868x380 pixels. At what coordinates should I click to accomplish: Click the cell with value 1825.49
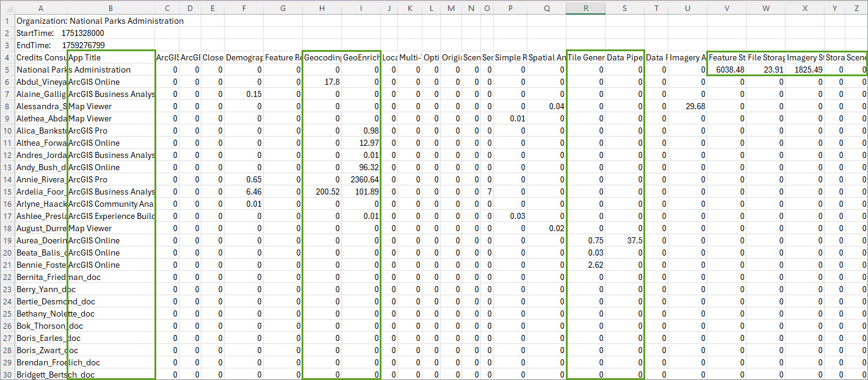[x=805, y=70]
